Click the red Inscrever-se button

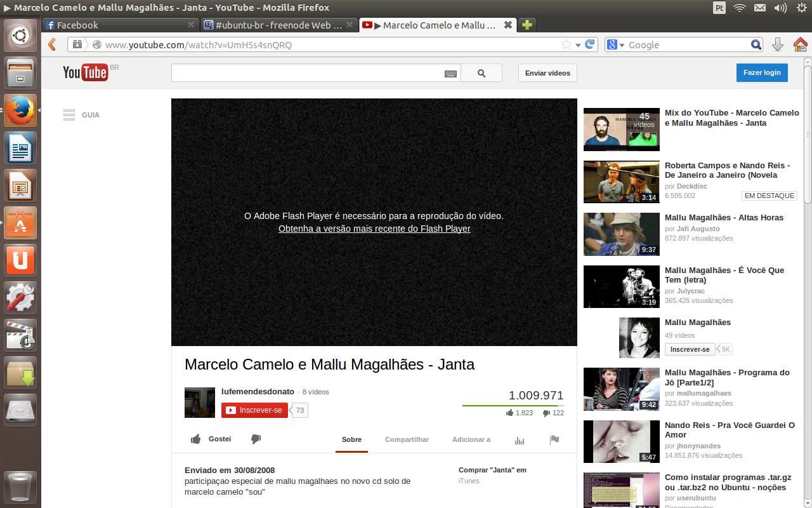click(x=254, y=410)
